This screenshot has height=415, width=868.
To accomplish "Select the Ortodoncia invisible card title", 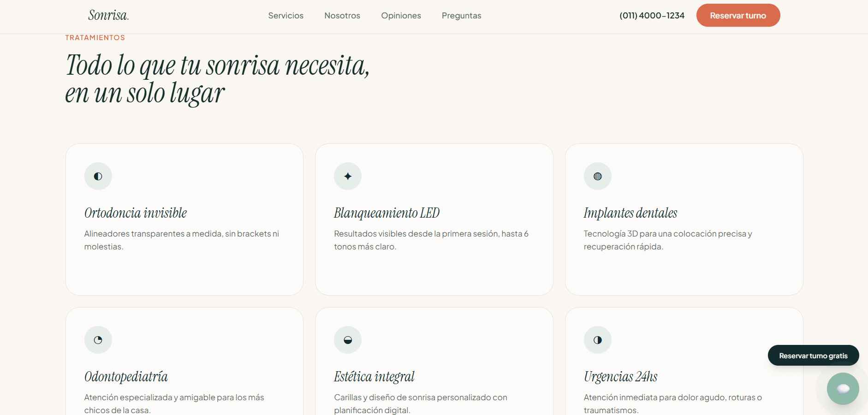I will click(x=136, y=213).
